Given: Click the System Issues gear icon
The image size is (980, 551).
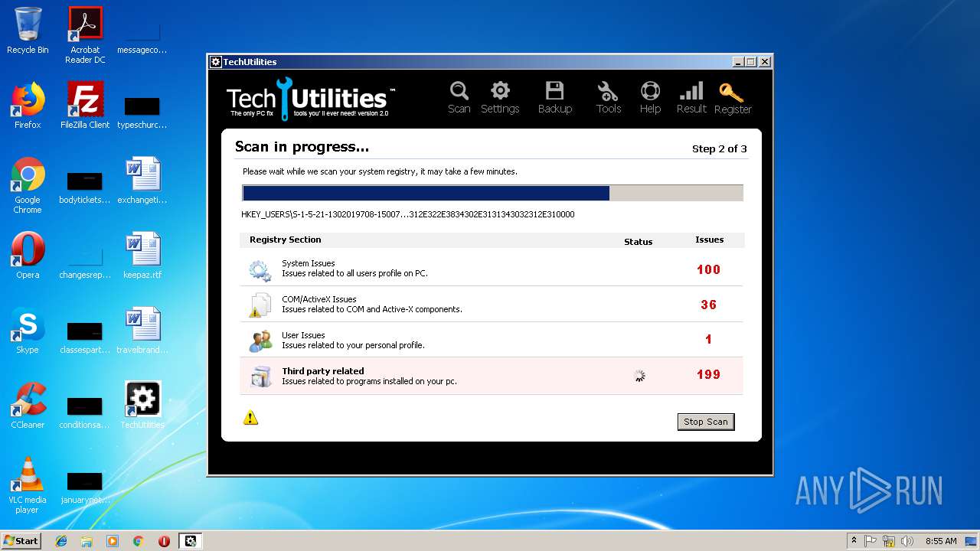Looking at the screenshot, I should coord(260,269).
